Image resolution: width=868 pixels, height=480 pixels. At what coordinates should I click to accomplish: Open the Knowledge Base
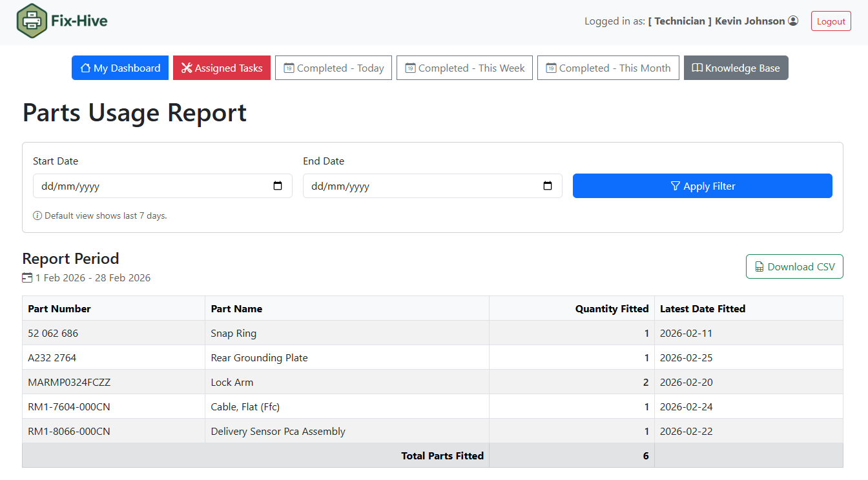tap(736, 68)
